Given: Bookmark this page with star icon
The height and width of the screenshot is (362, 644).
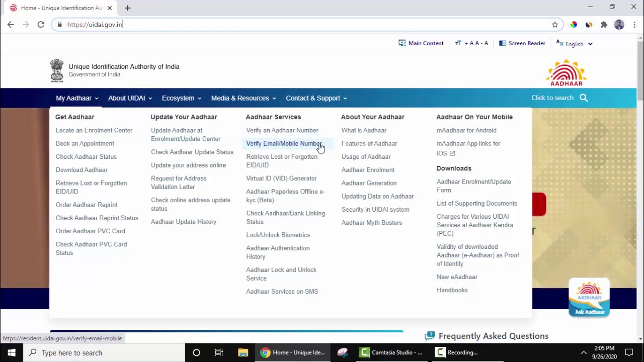Looking at the screenshot, I should (555, 24).
